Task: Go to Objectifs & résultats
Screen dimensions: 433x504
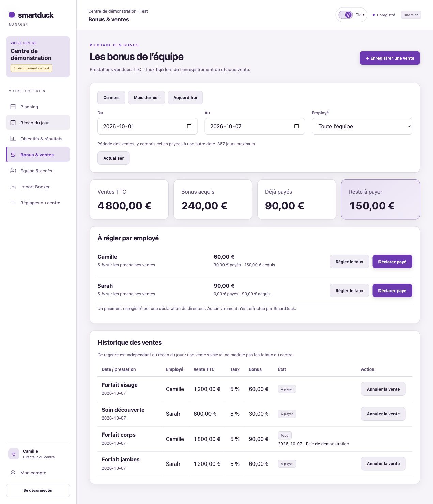Action: 38,139
